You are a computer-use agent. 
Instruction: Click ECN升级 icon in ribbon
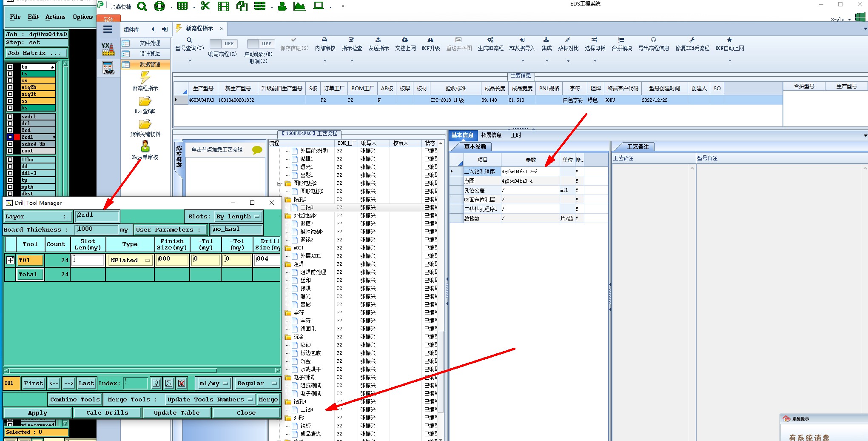point(430,40)
